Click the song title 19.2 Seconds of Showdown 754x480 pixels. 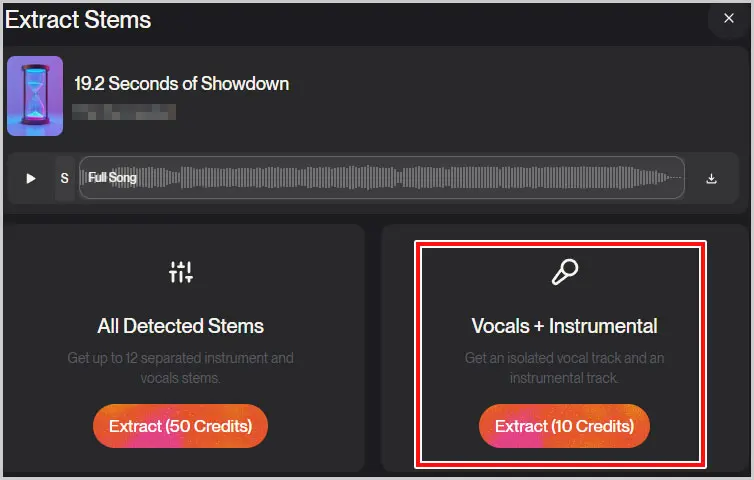tap(182, 84)
